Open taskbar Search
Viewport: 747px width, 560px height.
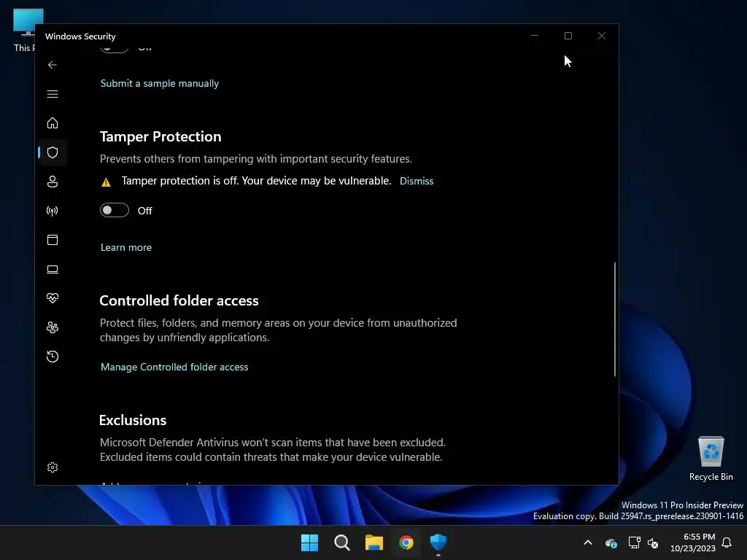pyautogui.click(x=342, y=542)
